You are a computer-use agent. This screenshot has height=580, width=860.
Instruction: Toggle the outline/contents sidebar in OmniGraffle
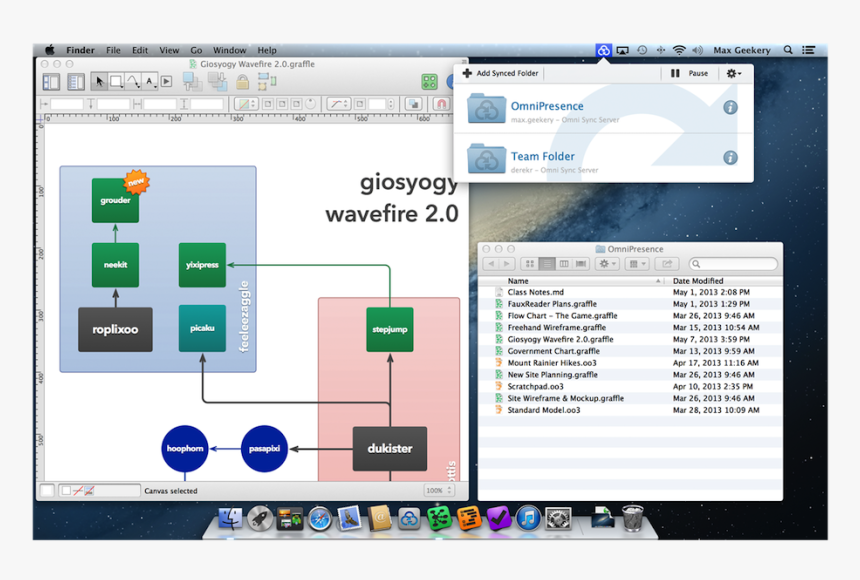click(76, 82)
